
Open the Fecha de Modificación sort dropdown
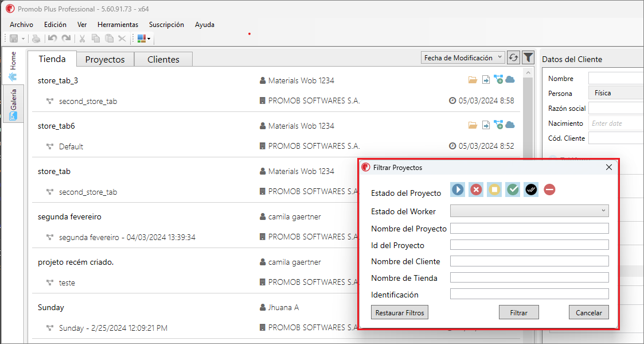coord(463,57)
